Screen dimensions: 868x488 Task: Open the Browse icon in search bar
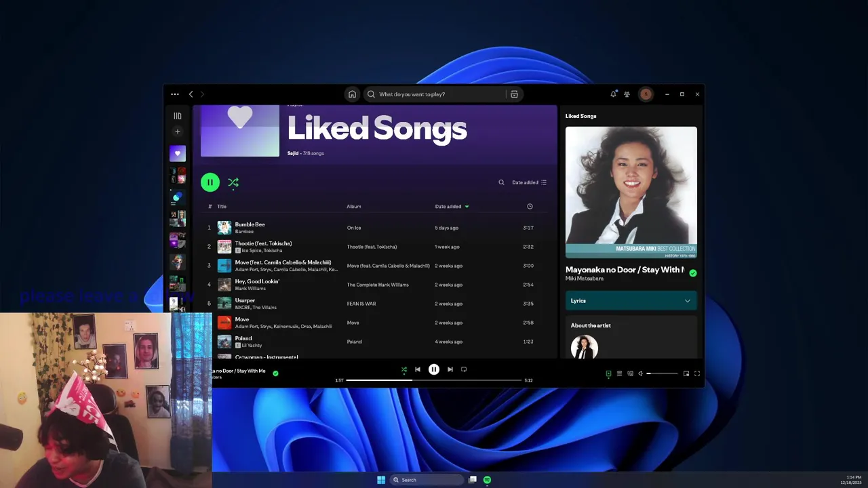(x=514, y=94)
